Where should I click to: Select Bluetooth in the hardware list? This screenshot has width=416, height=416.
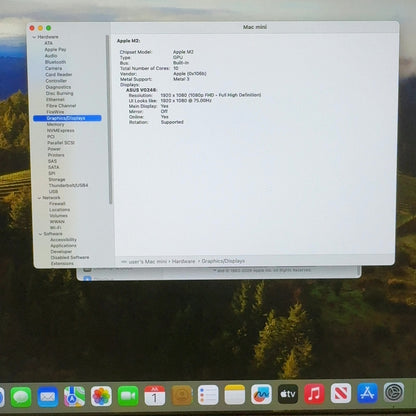tap(55, 62)
